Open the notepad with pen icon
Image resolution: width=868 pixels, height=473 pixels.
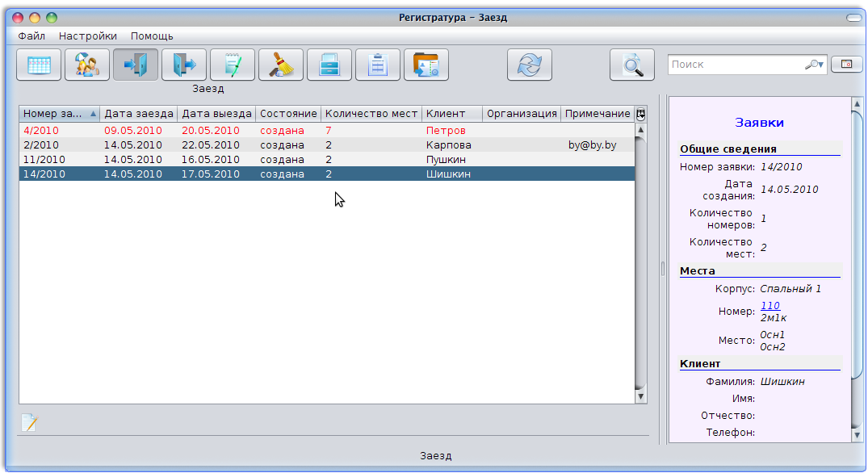point(233,65)
